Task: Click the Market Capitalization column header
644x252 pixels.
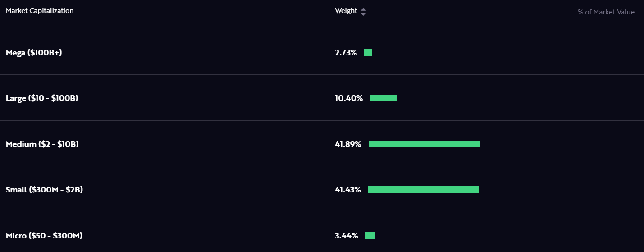Action: point(40,11)
